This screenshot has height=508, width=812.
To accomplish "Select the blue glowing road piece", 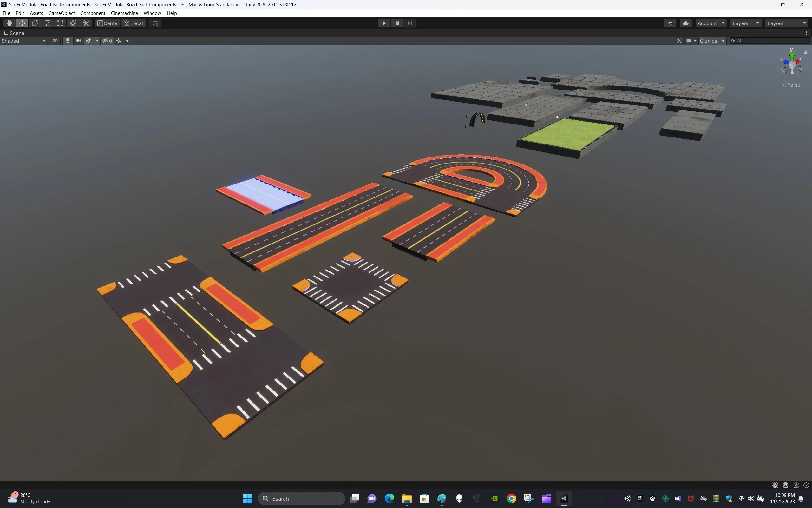I will pos(263,194).
